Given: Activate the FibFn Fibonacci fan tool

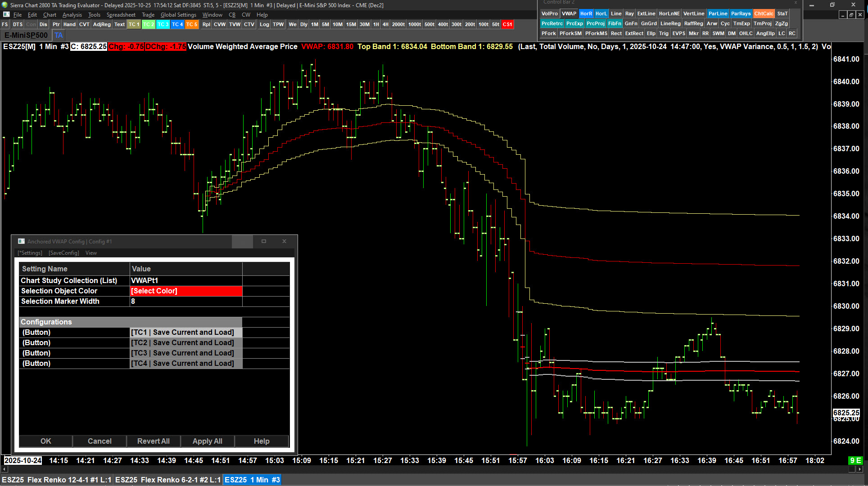Looking at the screenshot, I should point(614,23).
